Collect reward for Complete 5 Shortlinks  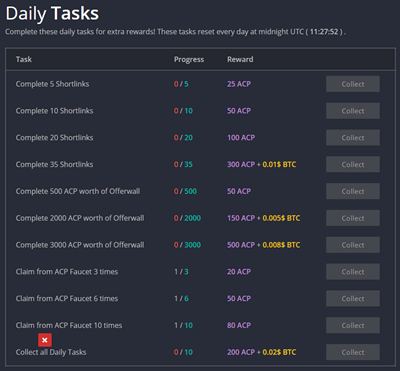pyautogui.click(x=353, y=84)
